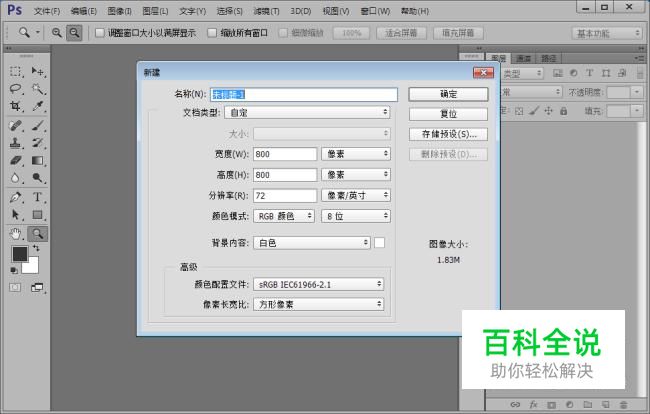Open the 滤镜(T) menu
The width and height of the screenshot is (650, 414).
pos(266,11)
